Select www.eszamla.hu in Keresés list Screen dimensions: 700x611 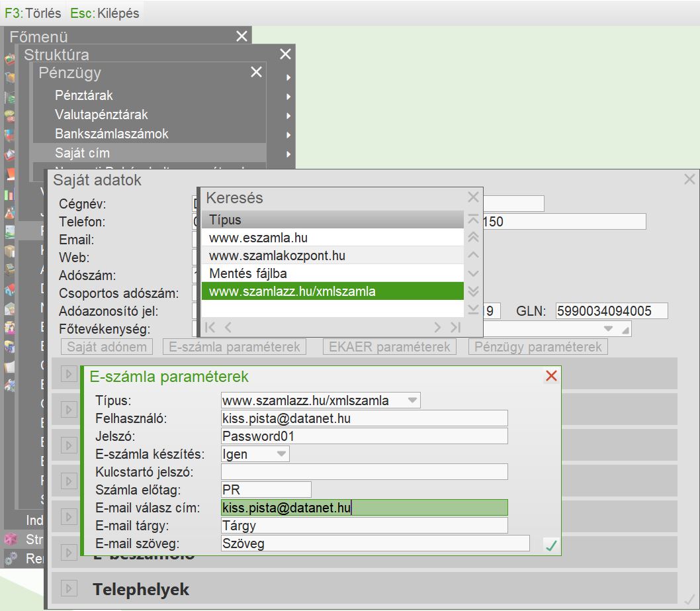(x=333, y=238)
